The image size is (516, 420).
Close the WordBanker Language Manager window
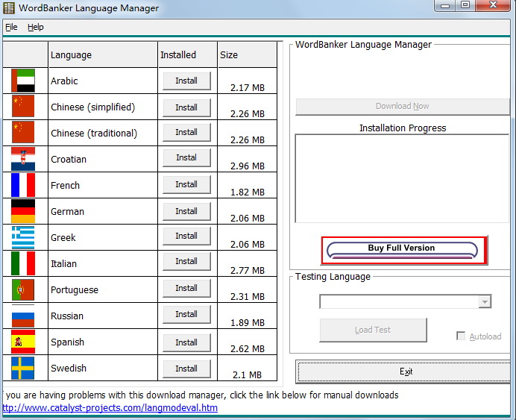tap(493, 5)
